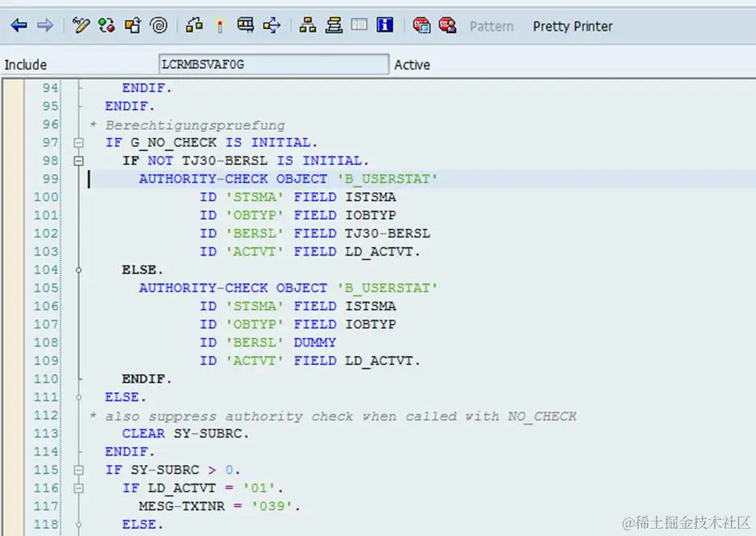Click the 'OBTYP' literal on line 107

(x=254, y=324)
